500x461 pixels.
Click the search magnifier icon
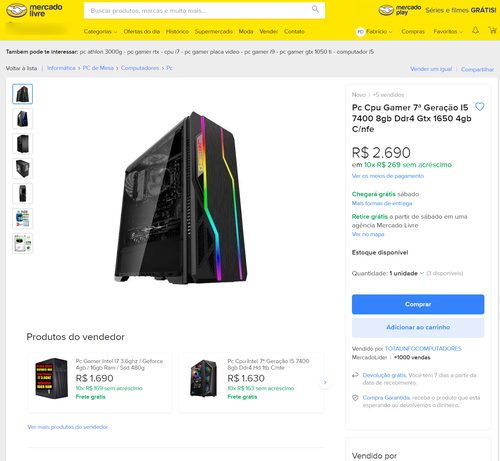(x=315, y=9)
